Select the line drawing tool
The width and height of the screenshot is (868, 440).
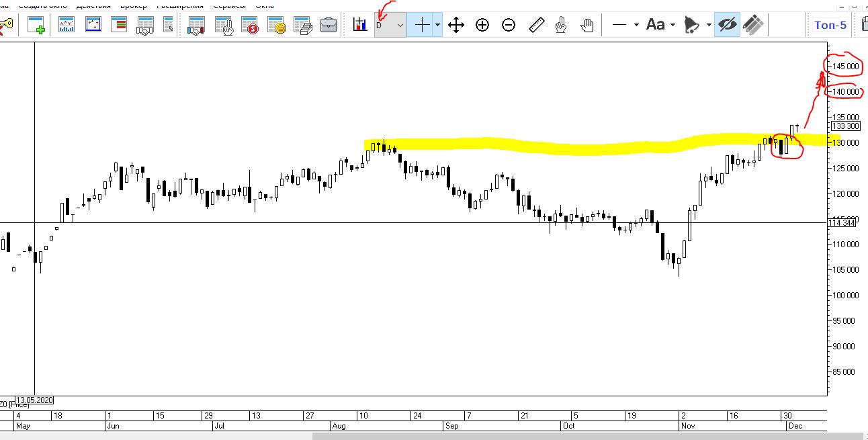(x=619, y=26)
